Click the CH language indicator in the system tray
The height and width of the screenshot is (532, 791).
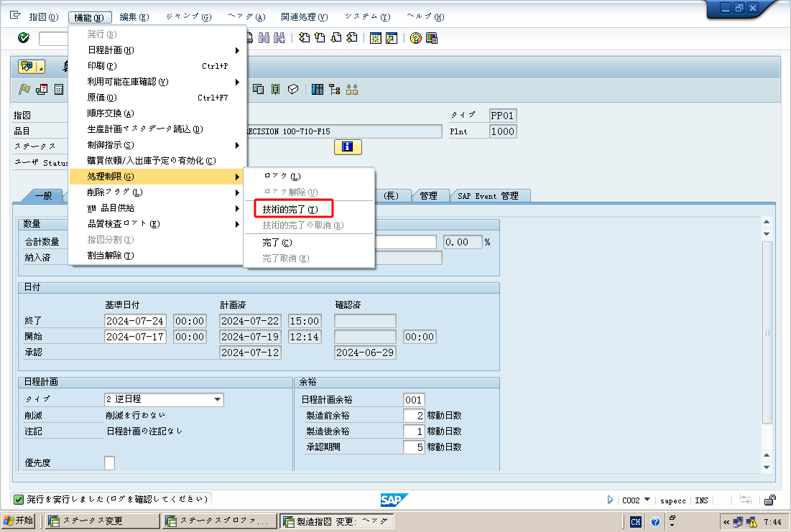tap(635, 521)
